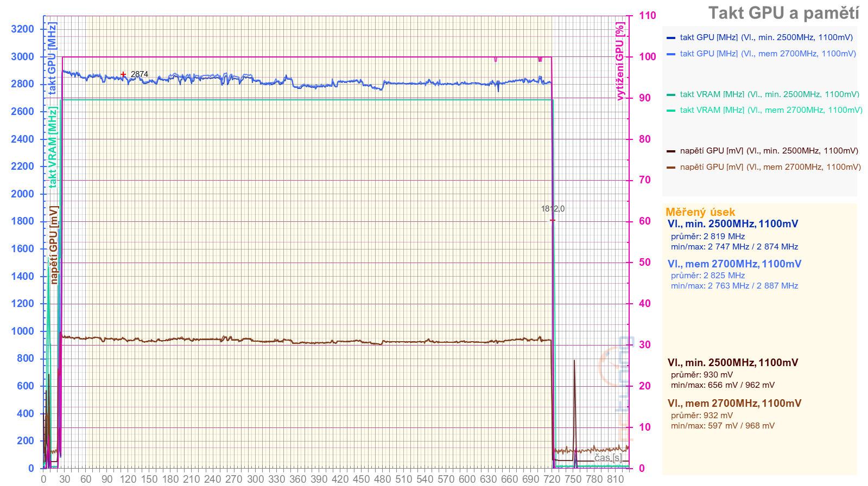
Task: Click light blue swatch for takt GPU mem 2700MHz
Action: click(671, 54)
